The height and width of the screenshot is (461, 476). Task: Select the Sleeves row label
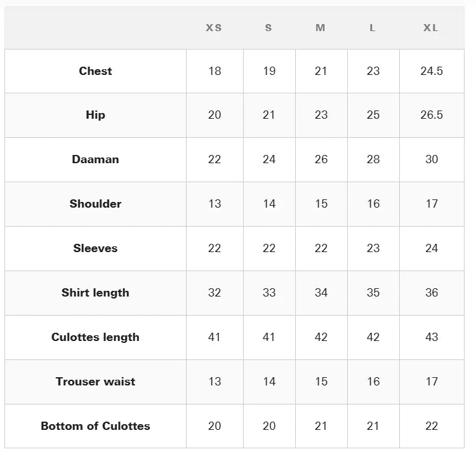click(95, 248)
